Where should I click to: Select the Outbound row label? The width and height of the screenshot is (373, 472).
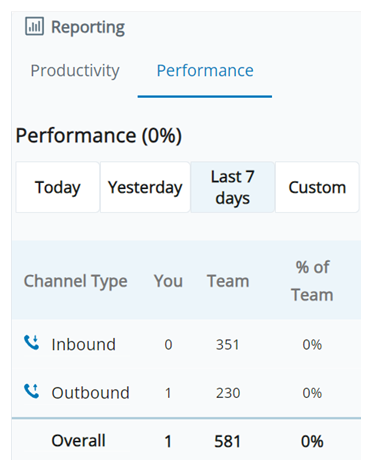[x=90, y=393]
